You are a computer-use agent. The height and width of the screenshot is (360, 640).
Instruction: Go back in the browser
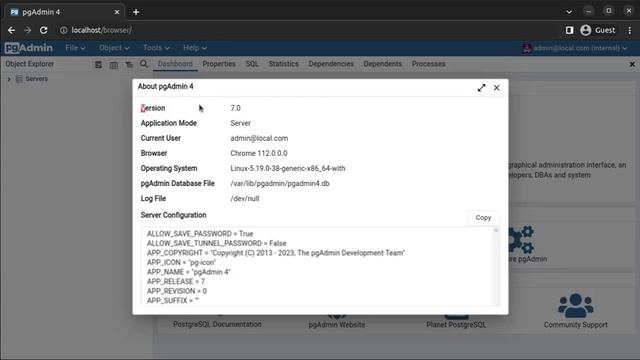pyautogui.click(x=11, y=30)
